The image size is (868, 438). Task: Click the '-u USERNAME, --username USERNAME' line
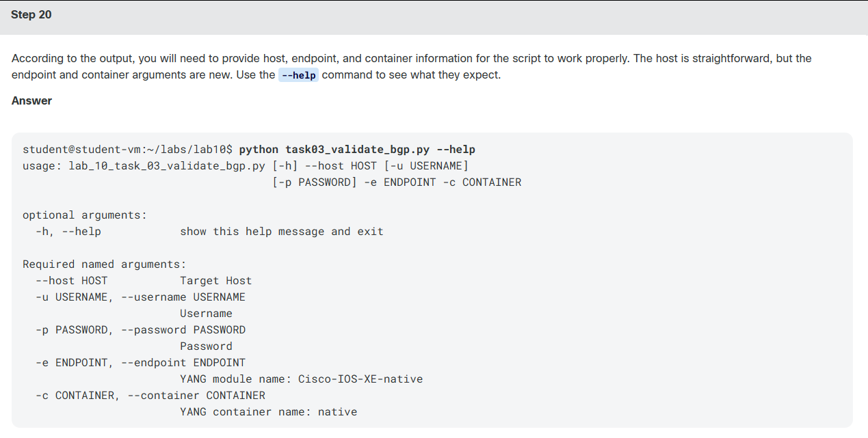[141, 297]
